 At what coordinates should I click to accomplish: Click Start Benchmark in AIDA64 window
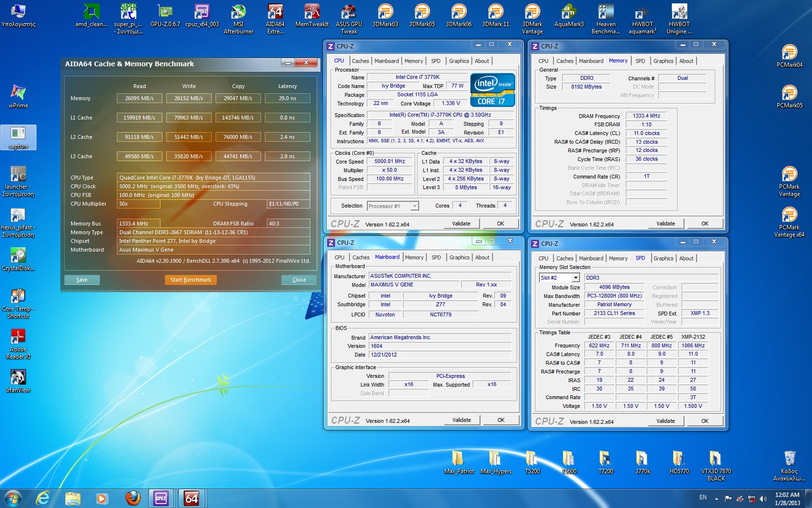(x=190, y=280)
